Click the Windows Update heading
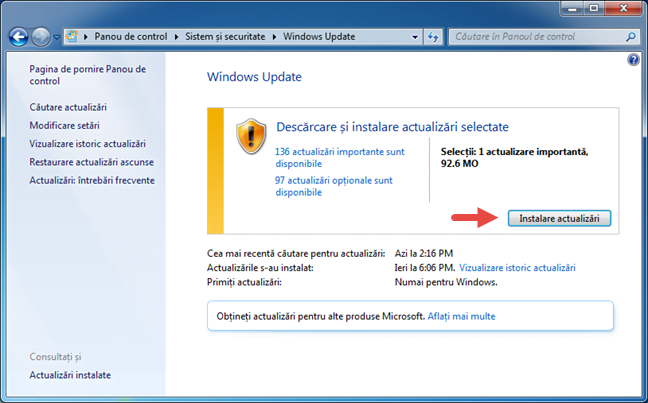Viewport: 648px width, 403px height. 254,77
